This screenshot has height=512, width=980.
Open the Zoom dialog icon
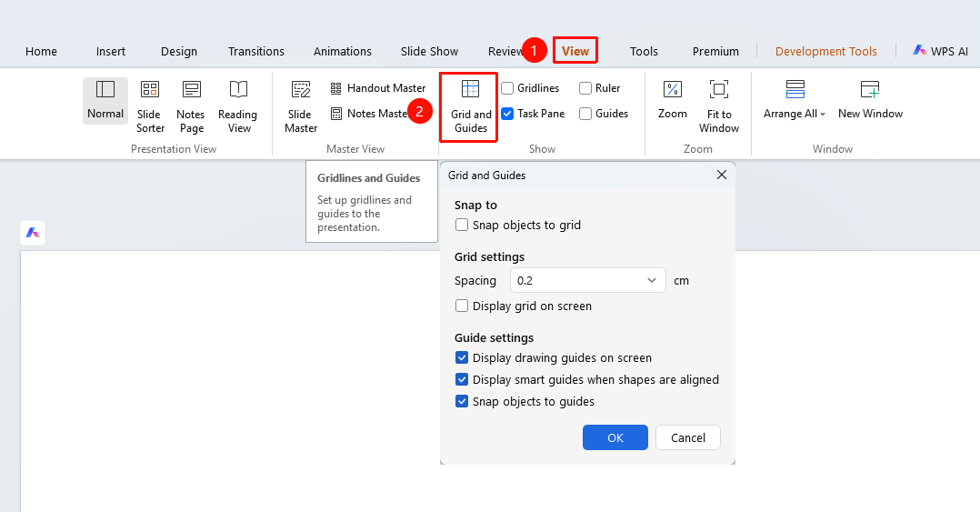tap(673, 89)
